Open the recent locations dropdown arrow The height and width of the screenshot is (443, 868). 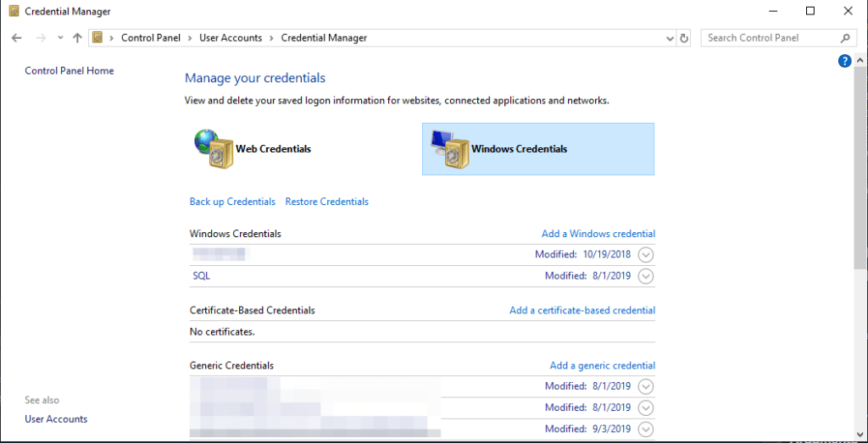tap(60, 38)
